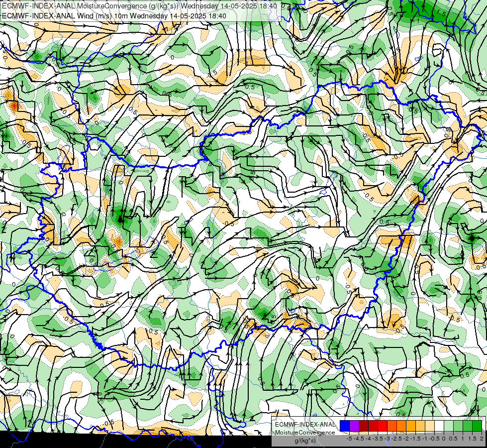The image size is (487, 448).
Task: Click the amber legend swatch from -2 to -1.5
Action: click(x=411, y=426)
